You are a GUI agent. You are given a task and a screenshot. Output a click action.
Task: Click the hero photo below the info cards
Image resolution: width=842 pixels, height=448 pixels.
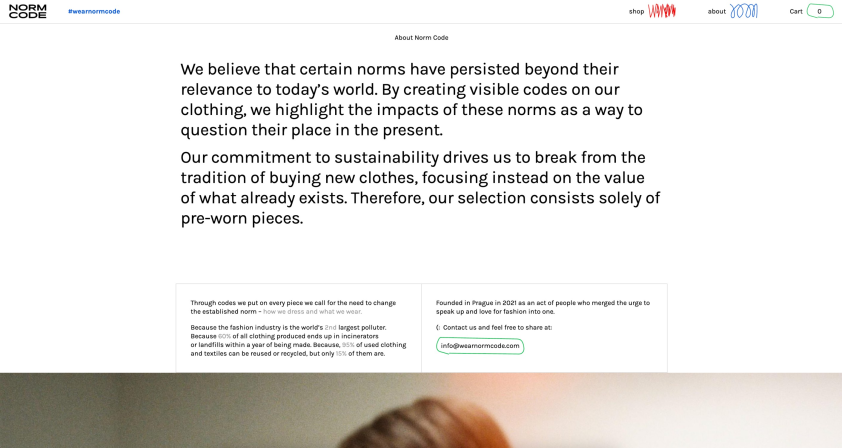(421, 410)
